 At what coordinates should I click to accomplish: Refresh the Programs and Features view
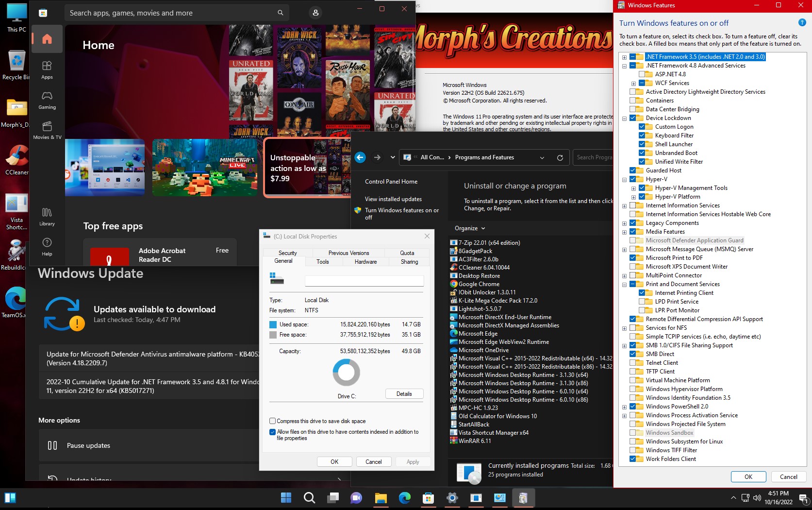560,157
